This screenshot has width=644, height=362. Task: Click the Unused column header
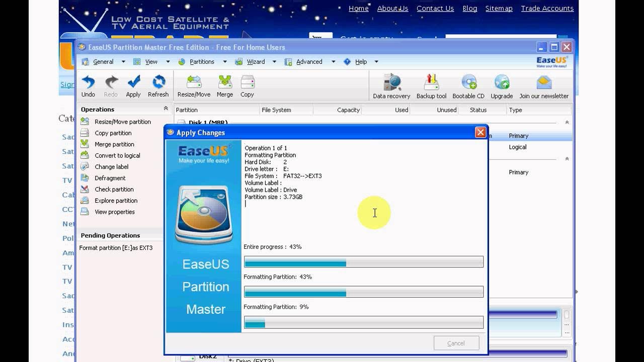[434, 110]
